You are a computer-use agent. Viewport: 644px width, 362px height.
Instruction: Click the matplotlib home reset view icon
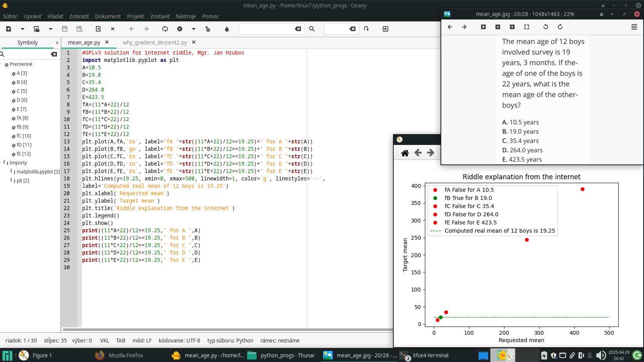(x=405, y=153)
